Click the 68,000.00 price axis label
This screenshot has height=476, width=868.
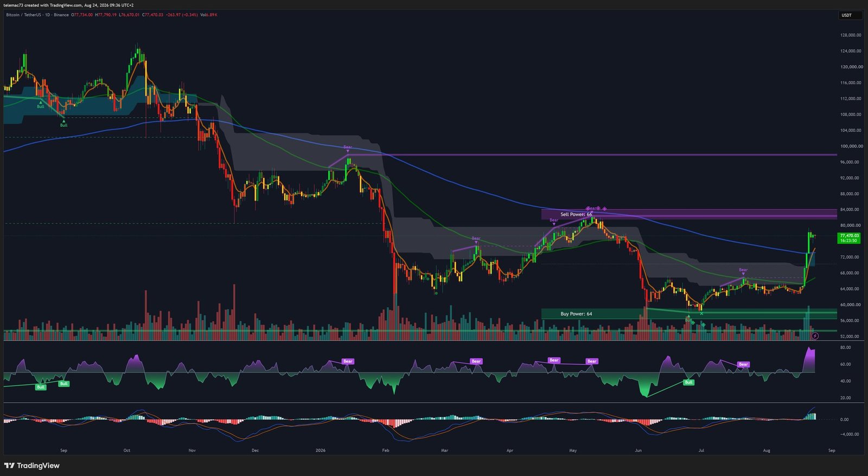click(851, 273)
